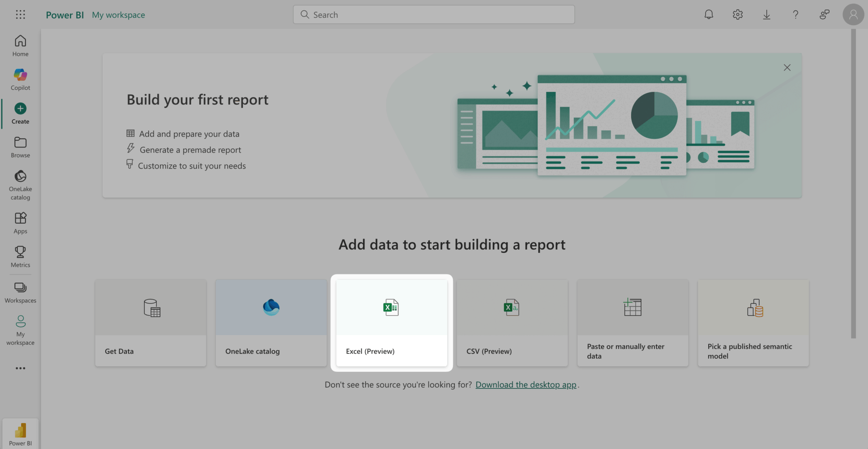Image resolution: width=868 pixels, height=449 pixels.
Task: Click the feedback icon in header
Action: coord(824,15)
